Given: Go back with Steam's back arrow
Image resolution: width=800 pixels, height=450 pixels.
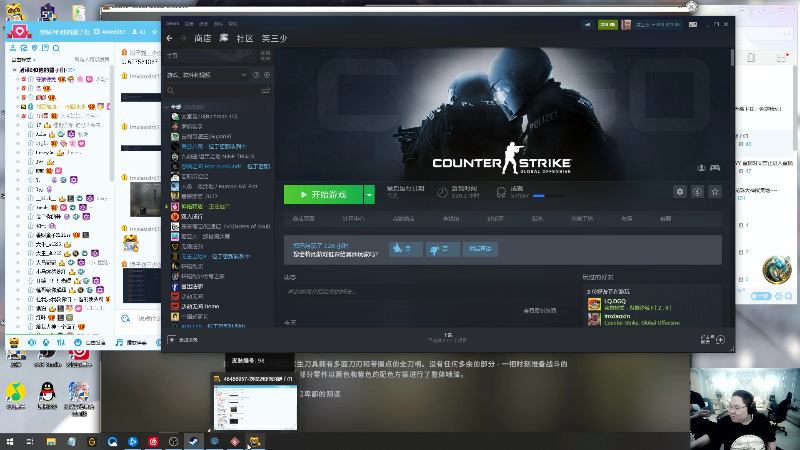Looking at the screenshot, I should (x=169, y=38).
